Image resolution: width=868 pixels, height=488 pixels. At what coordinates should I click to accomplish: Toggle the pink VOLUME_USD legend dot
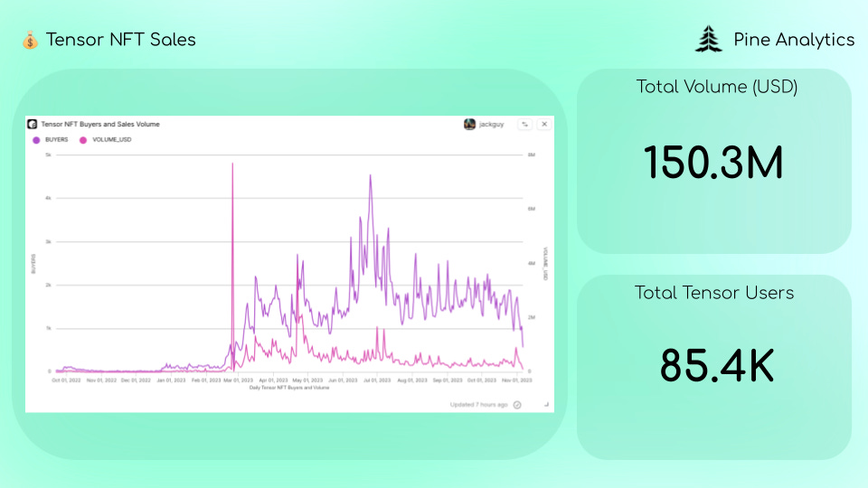(83, 140)
